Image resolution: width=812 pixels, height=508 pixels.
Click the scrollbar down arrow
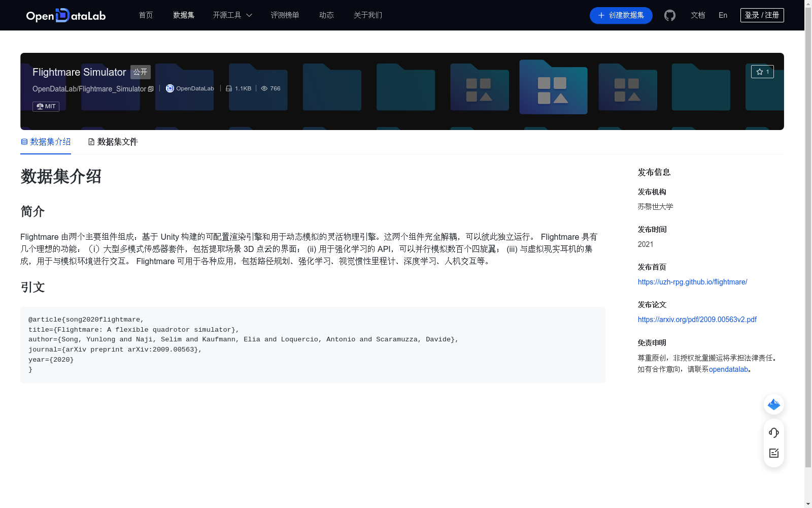pos(808,504)
